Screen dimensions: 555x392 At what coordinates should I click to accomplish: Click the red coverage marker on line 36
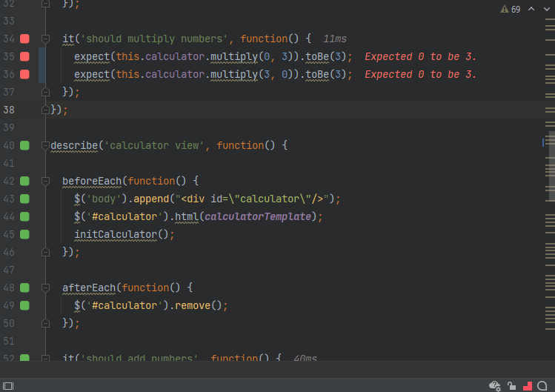pos(24,74)
